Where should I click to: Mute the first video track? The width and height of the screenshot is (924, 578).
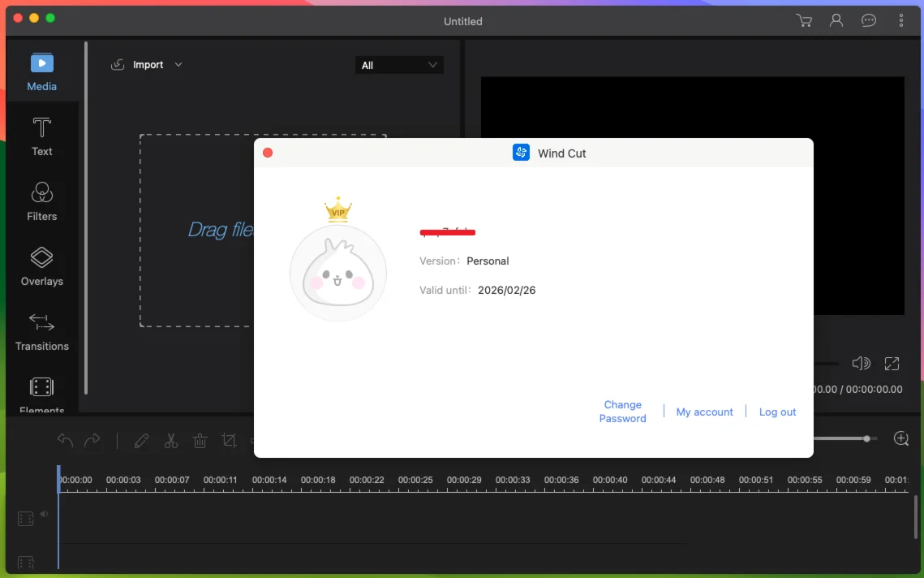tap(44, 515)
